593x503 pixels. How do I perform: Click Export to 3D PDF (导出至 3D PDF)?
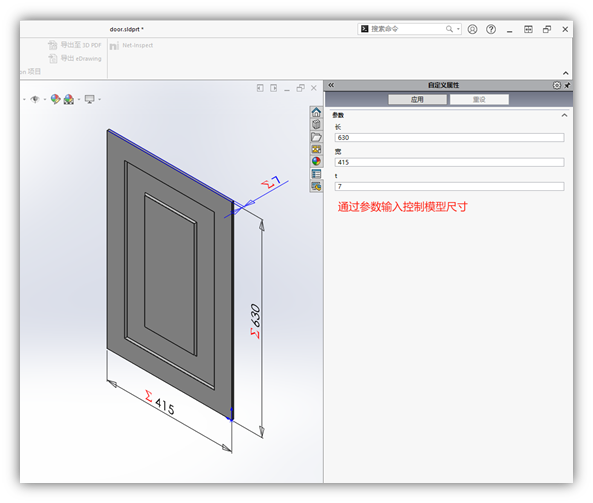click(75, 45)
